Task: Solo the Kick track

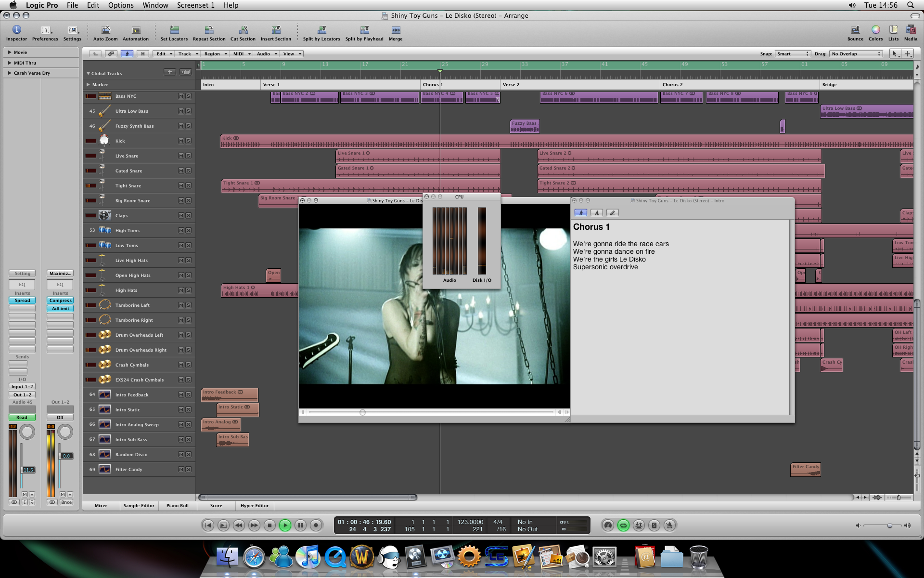Action: tap(188, 141)
